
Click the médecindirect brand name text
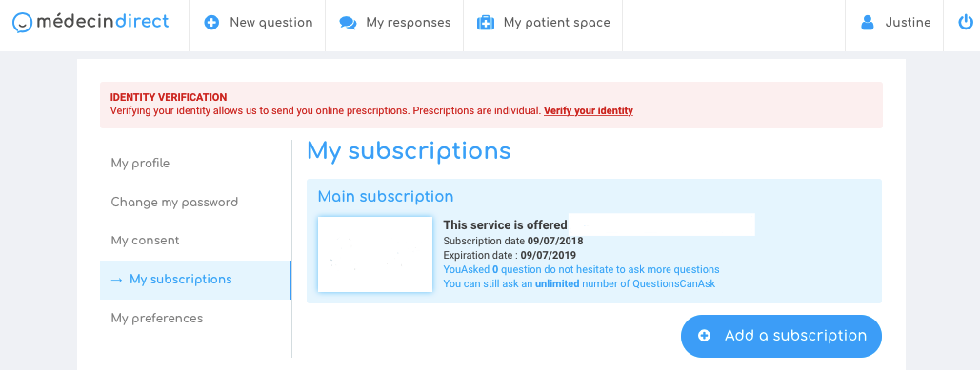click(103, 22)
